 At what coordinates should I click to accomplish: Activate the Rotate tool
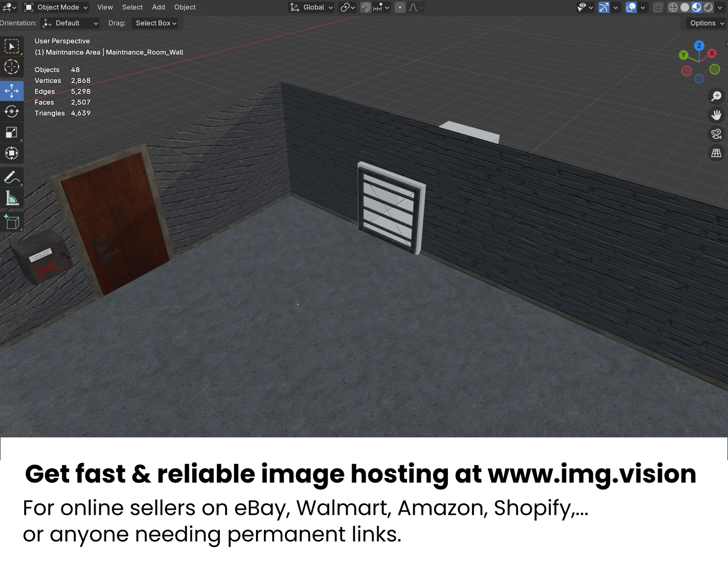click(12, 111)
